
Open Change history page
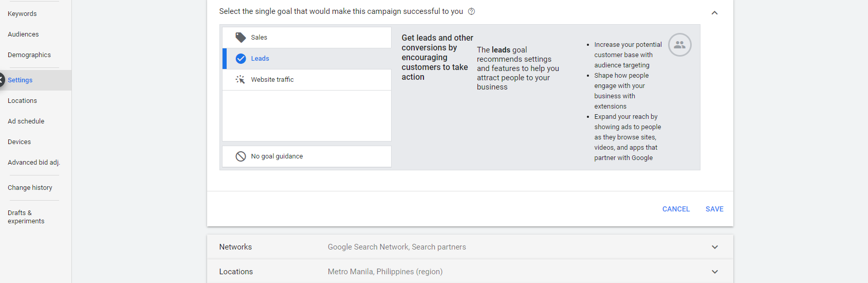coord(30,188)
